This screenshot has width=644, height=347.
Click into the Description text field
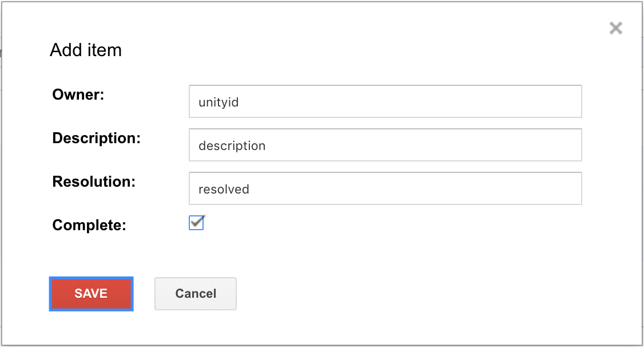(x=385, y=145)
